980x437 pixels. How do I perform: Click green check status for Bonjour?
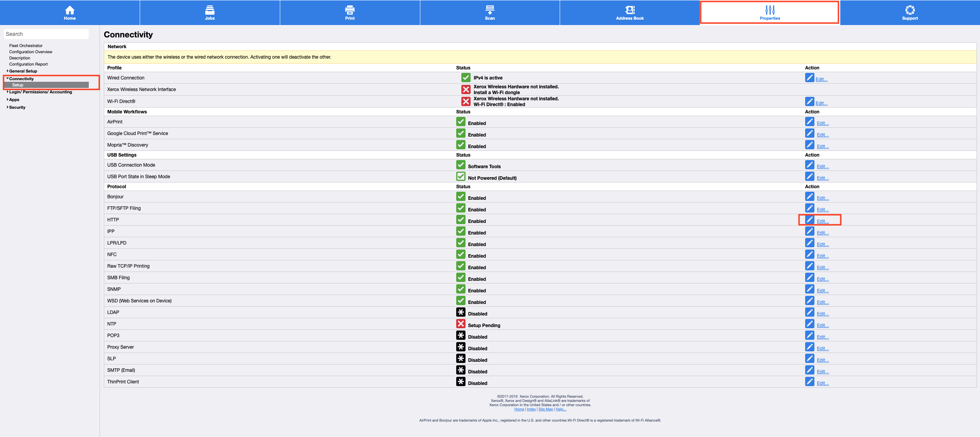pyautogui.click(x=461, y=197)
